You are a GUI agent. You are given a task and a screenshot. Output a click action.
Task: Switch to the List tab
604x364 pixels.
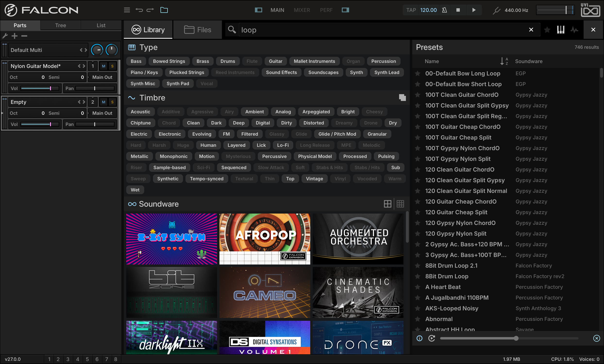[x=101, y=25]
